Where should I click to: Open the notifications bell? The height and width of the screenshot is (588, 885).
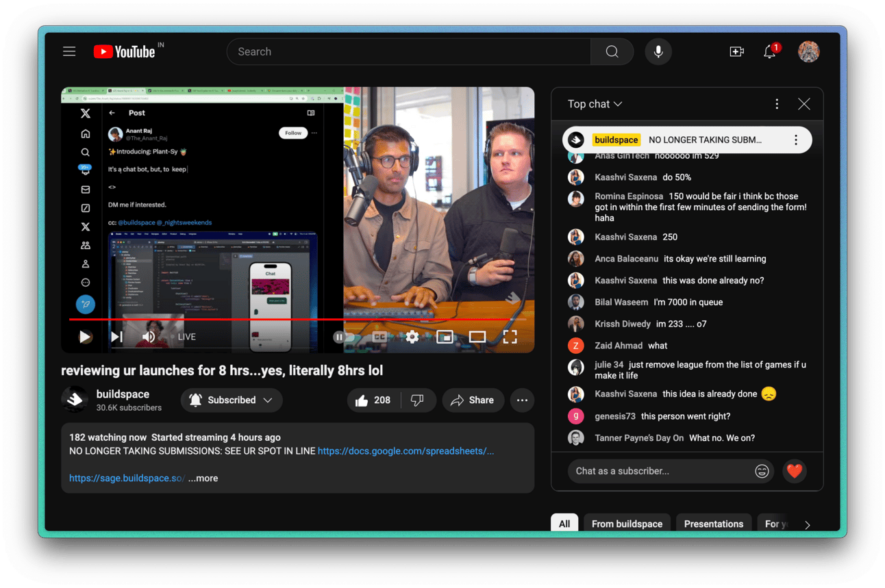(x=770, y=51)
